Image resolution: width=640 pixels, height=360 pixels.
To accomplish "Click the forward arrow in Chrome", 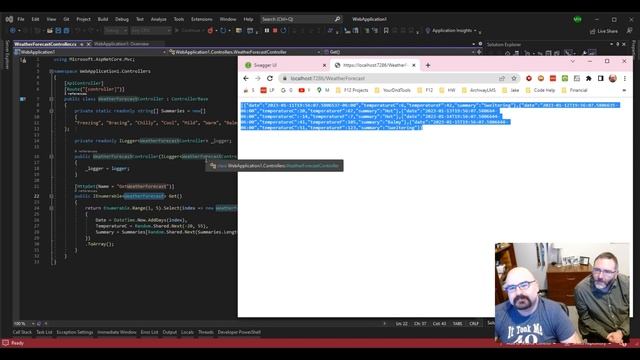I will click(x=258, y=78).
